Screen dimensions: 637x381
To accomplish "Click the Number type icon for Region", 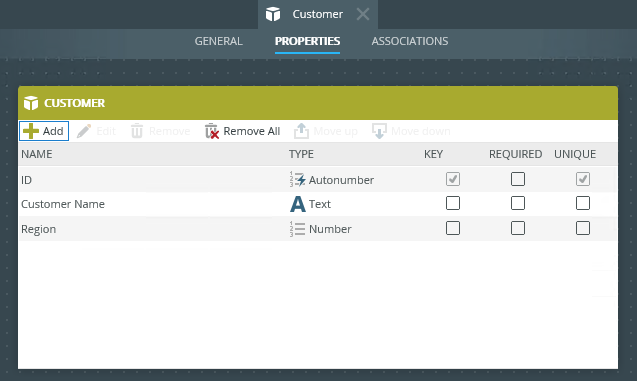I will [297, 229].
